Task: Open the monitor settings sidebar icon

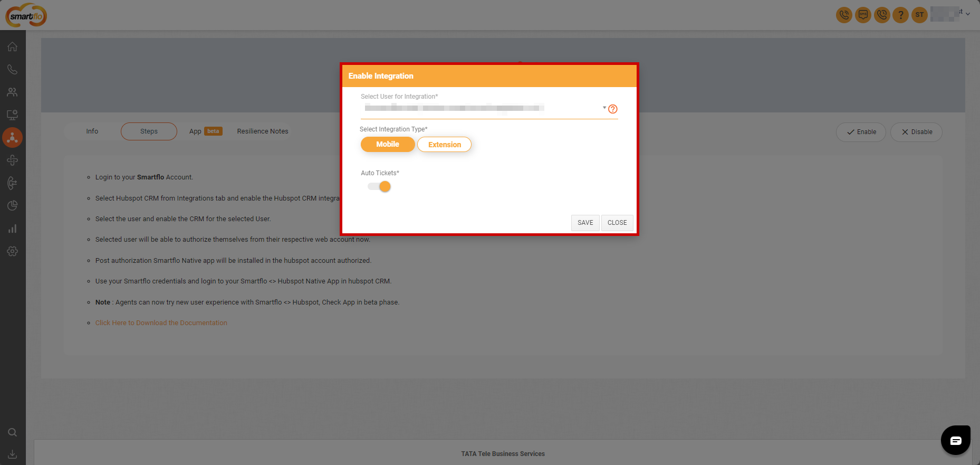Action: coord(13,115)
